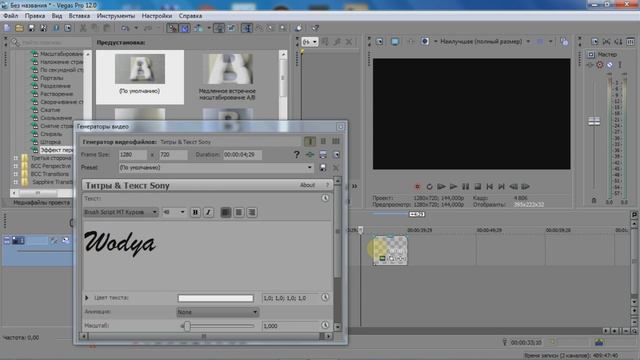Open the Правка menu
The image size is (640, 360).
coord(35,16)
